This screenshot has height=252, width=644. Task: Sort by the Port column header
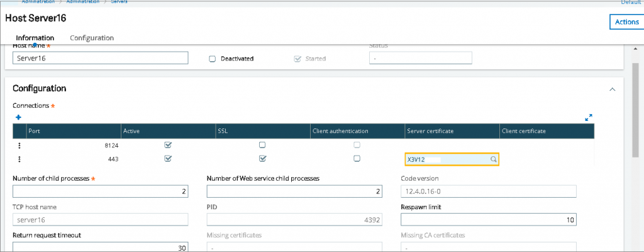click(x=74, y=131)
